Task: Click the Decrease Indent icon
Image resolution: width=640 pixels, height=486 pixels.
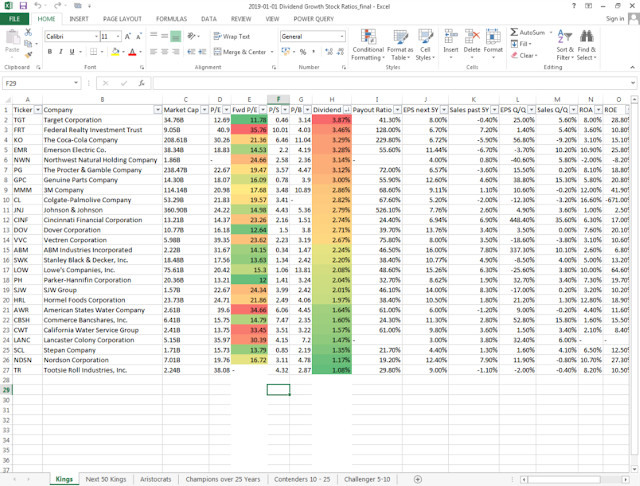Action: (x=191, y=52)
